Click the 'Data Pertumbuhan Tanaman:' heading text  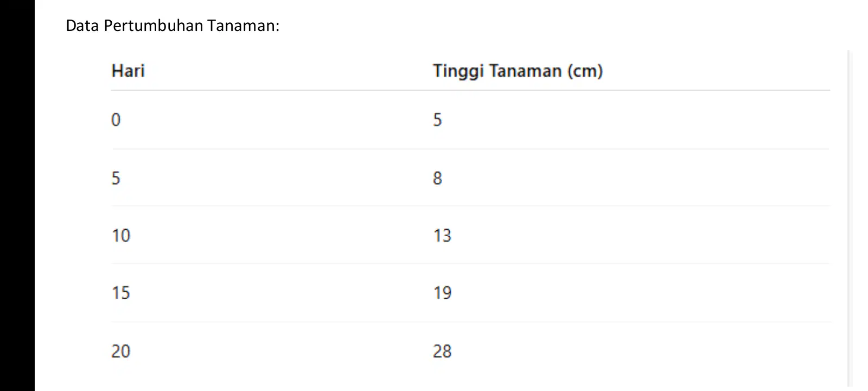point(173,26)
